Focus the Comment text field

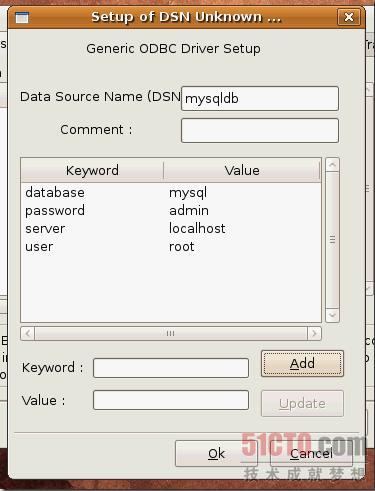coord(260,130)
